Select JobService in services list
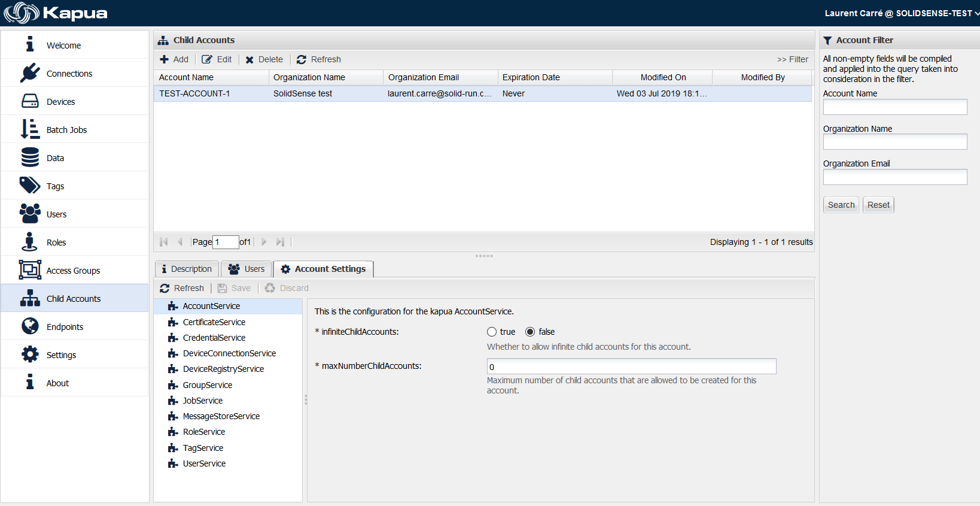Screen dimensions: 980x506 (x=228, y=401)
